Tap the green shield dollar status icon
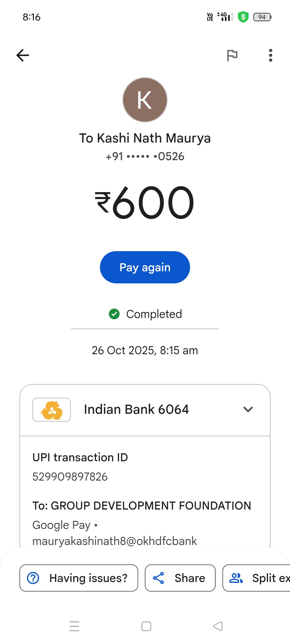Viewport: 290px width, 644px height. (243, 17)
